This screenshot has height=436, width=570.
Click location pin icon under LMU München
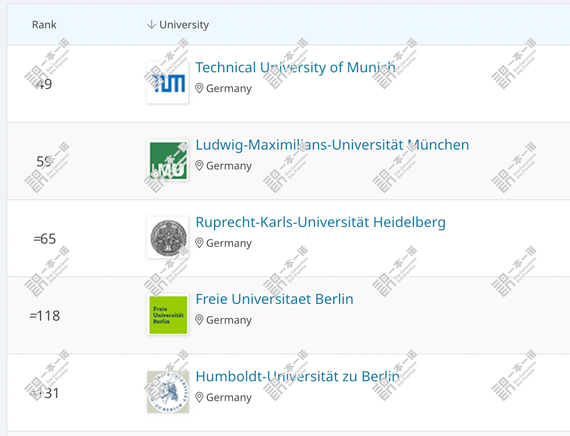[199, 166]
